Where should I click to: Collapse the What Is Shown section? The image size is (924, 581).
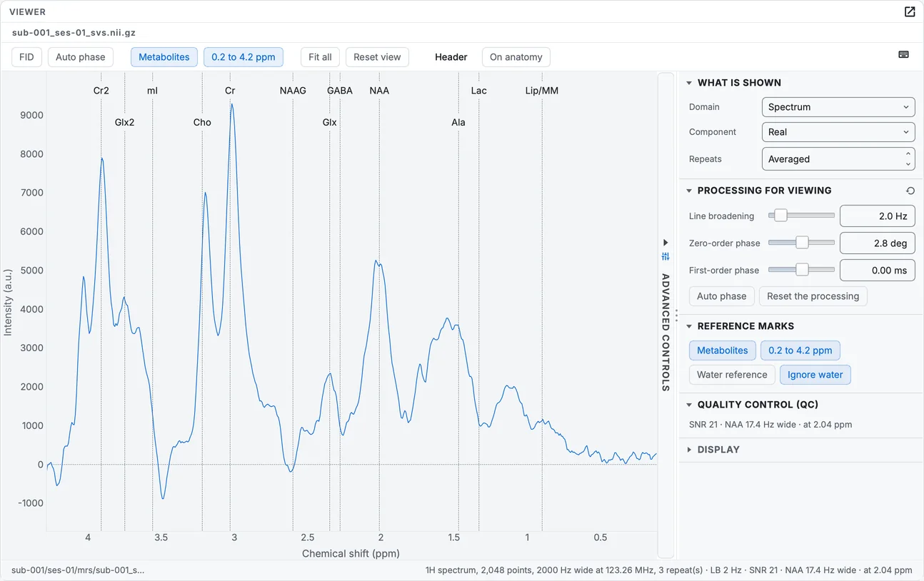tap(739, 83)
